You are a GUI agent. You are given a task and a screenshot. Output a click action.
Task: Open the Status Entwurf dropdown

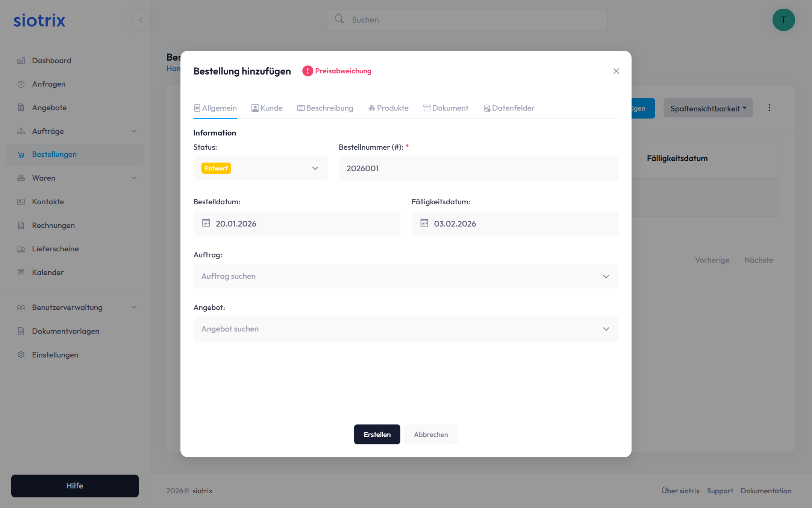(260, 168)
